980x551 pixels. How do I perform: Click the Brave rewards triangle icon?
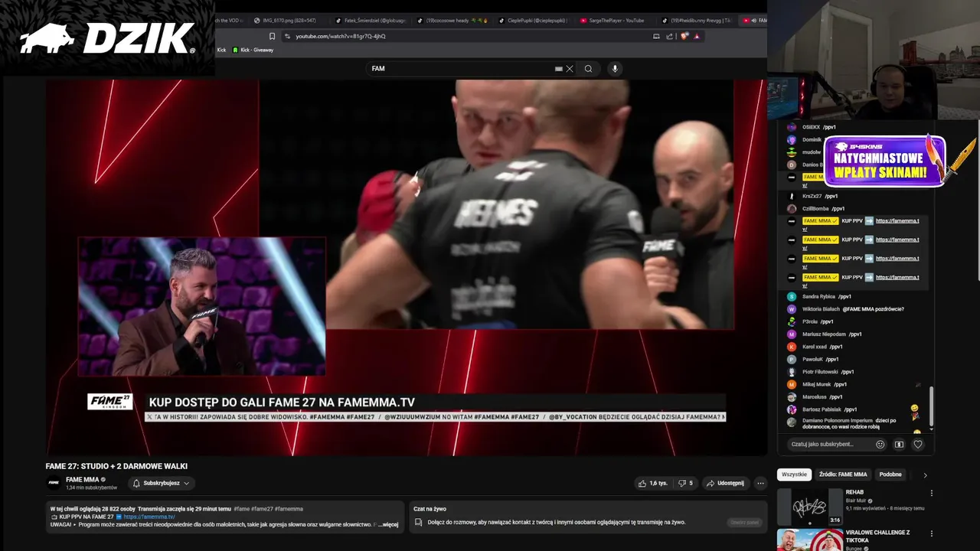click(x=697, y=36)
